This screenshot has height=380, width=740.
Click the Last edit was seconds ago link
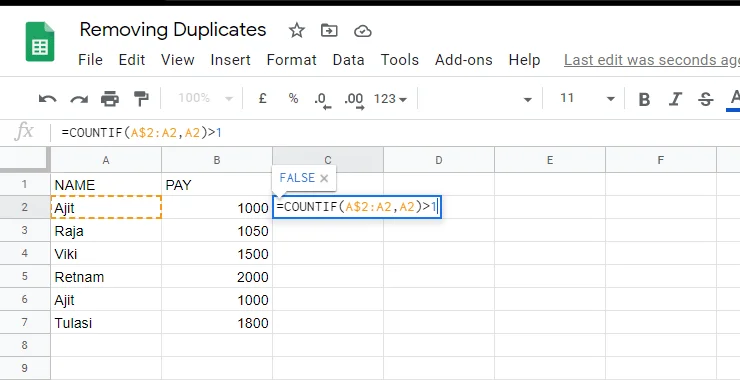point(652,60)
